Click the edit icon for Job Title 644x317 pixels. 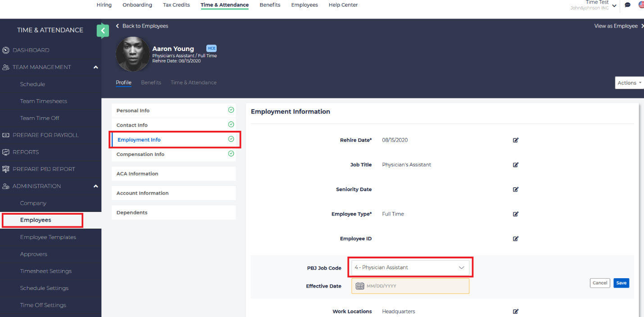[516, 165]
